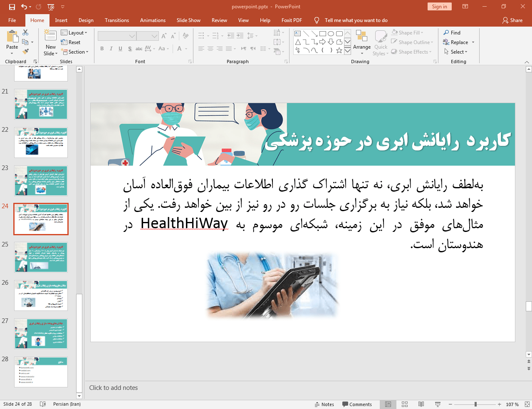Select slide 26 thumbnail
Image resolution: width=532 pixels, height=409 pixels.
41,296
